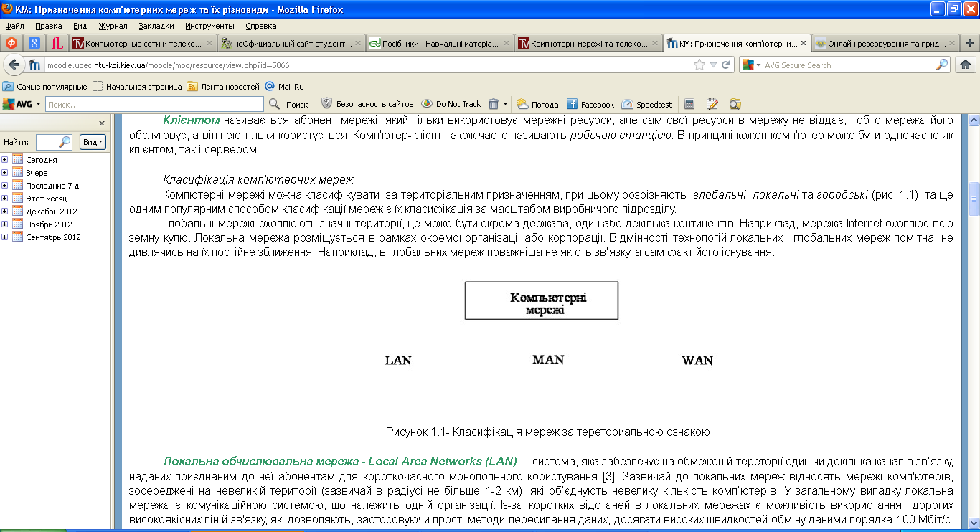Click the page vertical scrollbar thumb
Screen dimensions: 980x532
coord(974,199)
